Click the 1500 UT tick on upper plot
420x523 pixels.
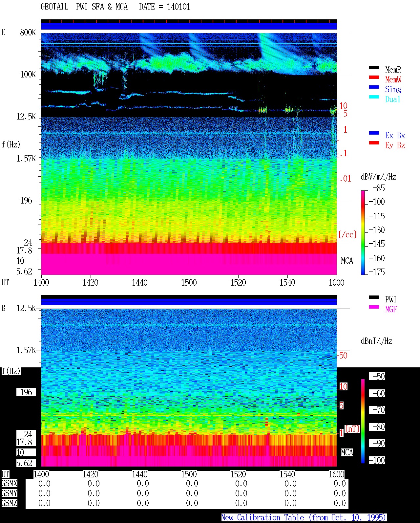[x=189, y=282]
